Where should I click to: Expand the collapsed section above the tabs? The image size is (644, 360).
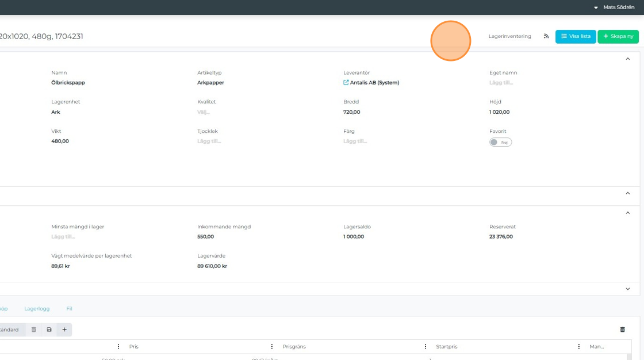pos(627,289)
